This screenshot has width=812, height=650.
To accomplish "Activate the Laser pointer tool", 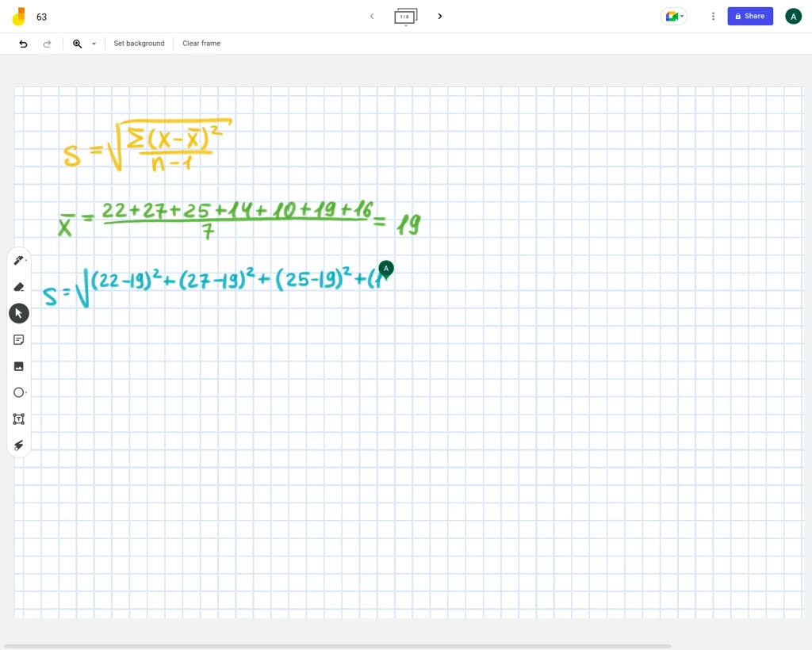I will pyautogui.click(x=18, y=445).
